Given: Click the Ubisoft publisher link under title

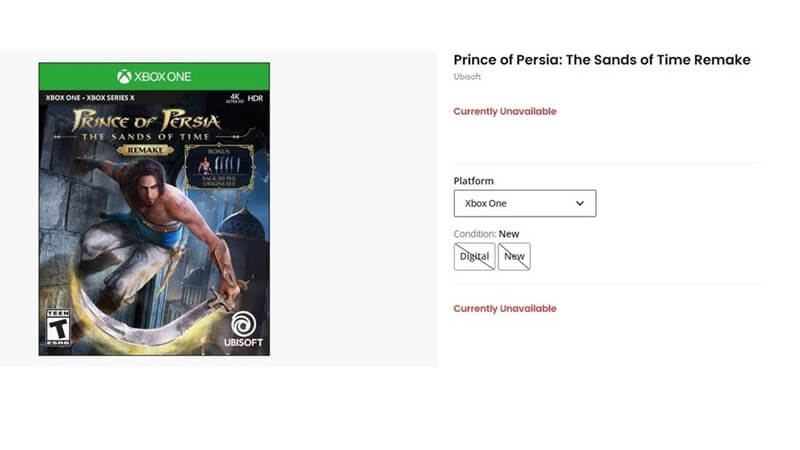Looking at the screenshot, I should [x=468, y=77].
